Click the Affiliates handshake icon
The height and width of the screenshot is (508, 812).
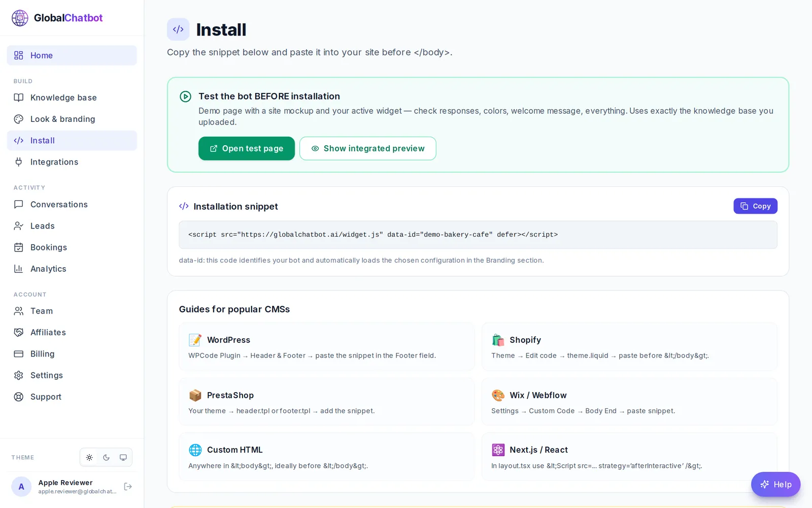[x=19, y=332]
